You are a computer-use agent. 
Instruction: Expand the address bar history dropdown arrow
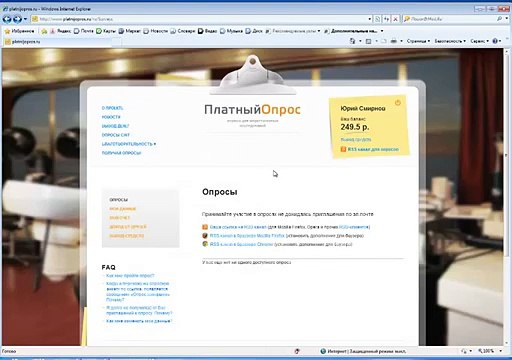[x=370, y=19]
